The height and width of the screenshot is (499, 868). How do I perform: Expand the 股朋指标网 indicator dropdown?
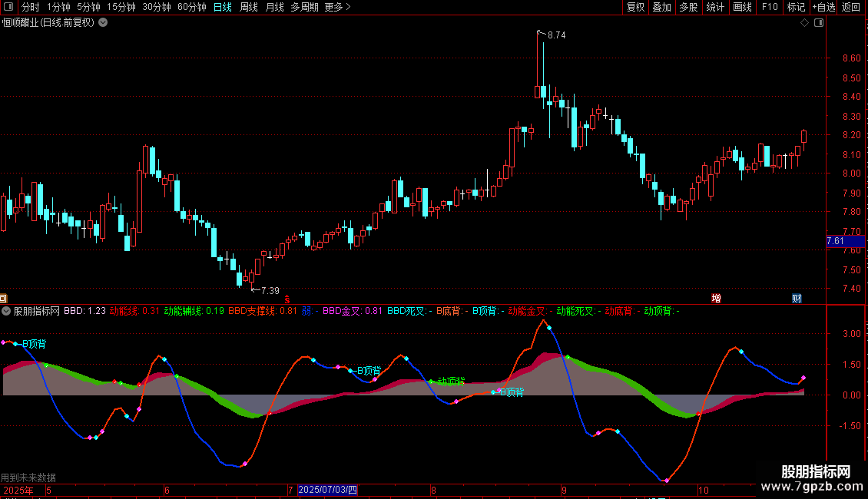[x=6, y=311]
